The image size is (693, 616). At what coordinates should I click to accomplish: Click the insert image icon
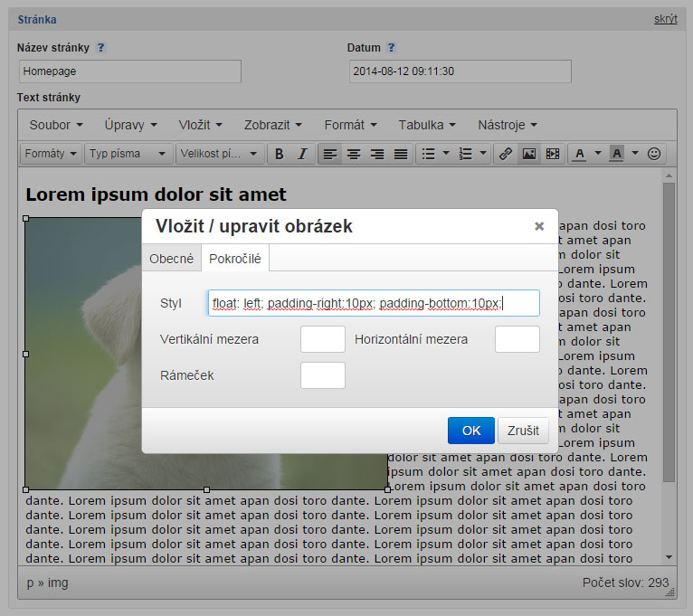click(x=529, y=154)
